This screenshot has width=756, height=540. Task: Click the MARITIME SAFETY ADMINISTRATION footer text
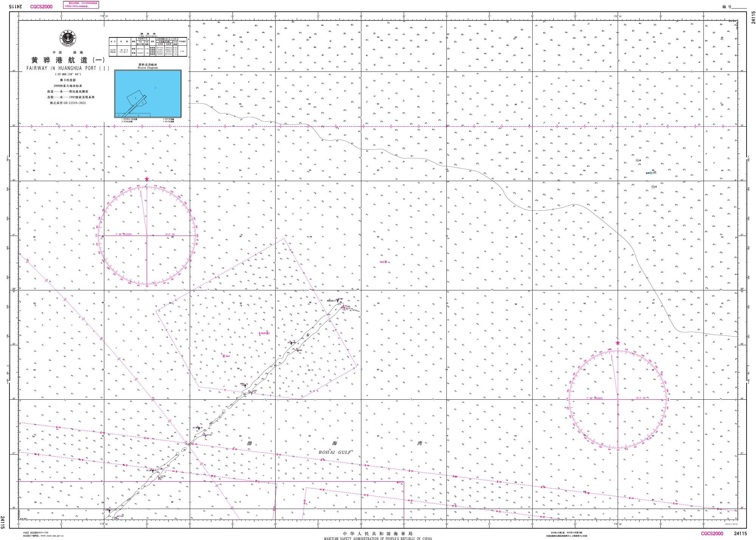(378, 538)
